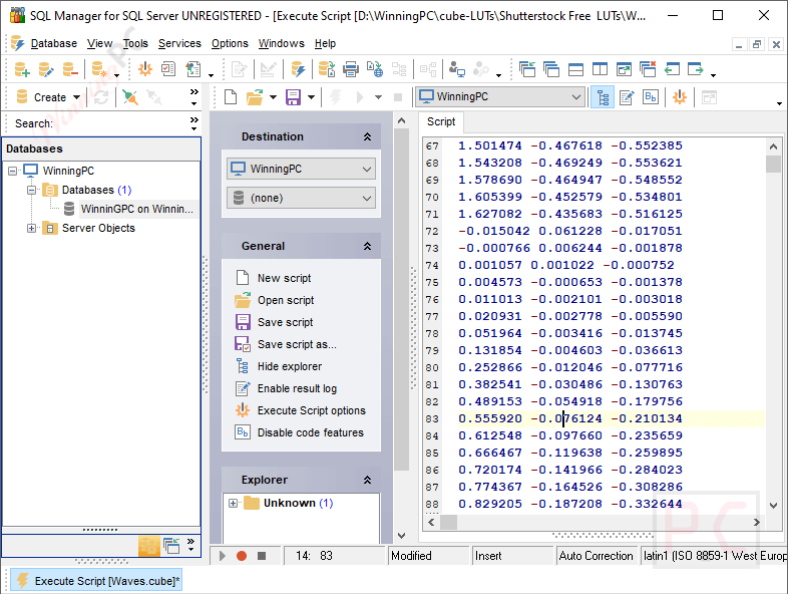Screen dimensions: 788x594
Task: Click the open folder icon in script toolbar
Action: coord(255,96)
